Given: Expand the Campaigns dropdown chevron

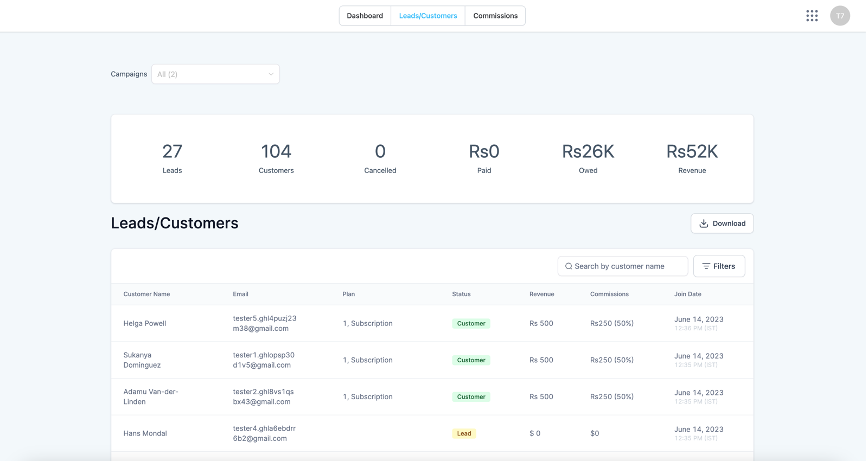Looking at the screenshot, I should pos(271,74).
